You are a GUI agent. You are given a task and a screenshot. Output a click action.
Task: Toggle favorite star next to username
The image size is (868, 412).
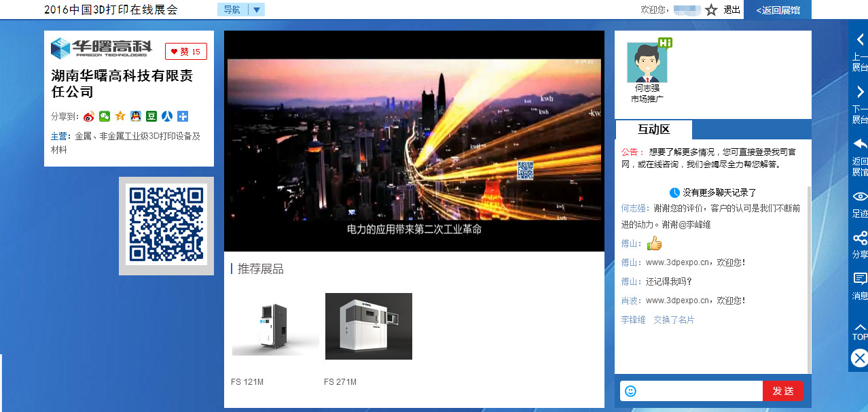click(711, 10)
